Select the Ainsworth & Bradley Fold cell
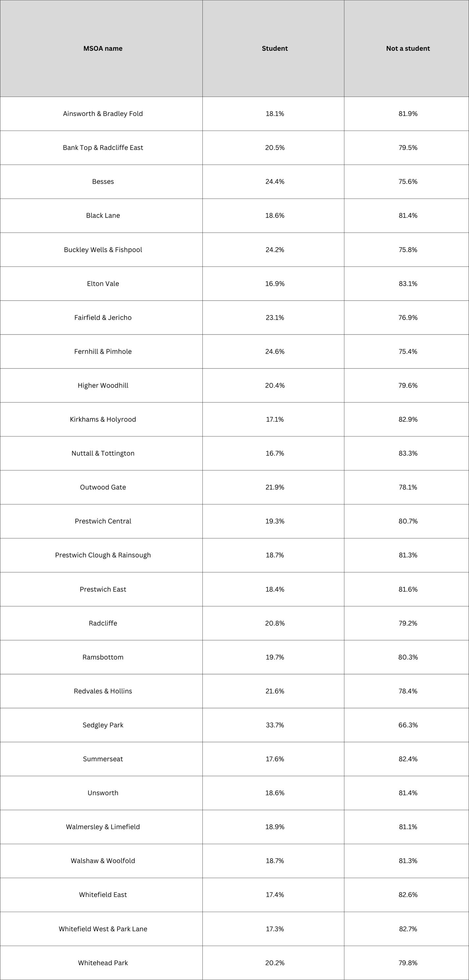The height and width of the screenshot is (980, 469). coord(103,114)
